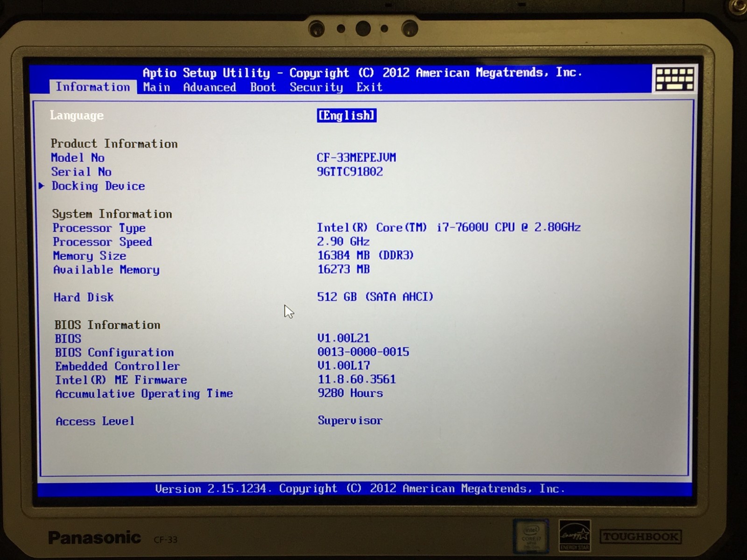Click the BIOS Information heading
Viewport: 747px width, 560px height.
[107, 325]
